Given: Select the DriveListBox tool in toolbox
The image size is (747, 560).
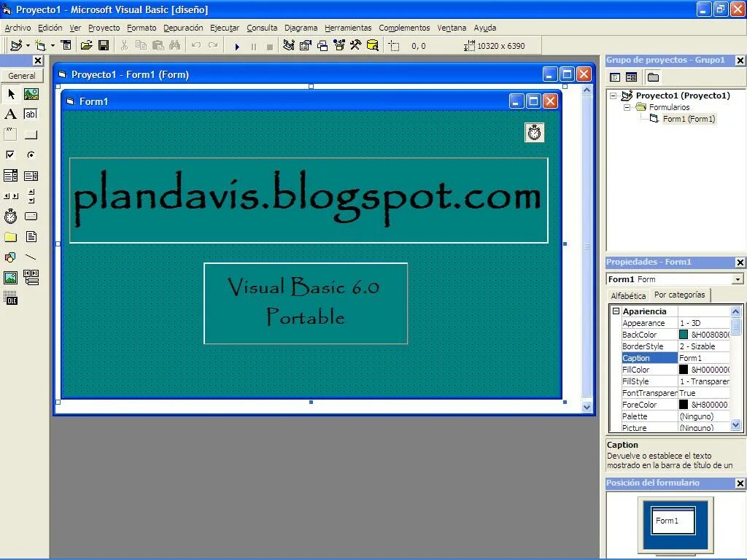Looking at the screenshot, I should [31, 216].
